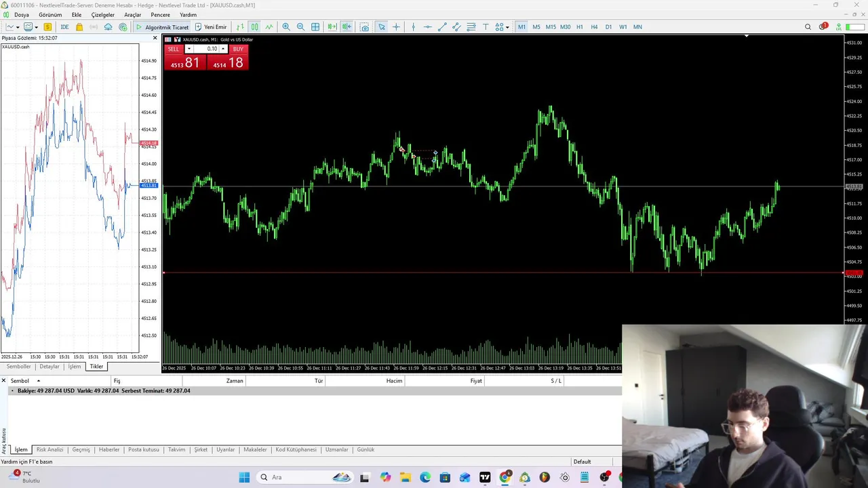Image resolution: width=868 pixels, height=488 pixels.
Task: Take a chart screenshot with camera icon
Action: [x=364, y=27]
